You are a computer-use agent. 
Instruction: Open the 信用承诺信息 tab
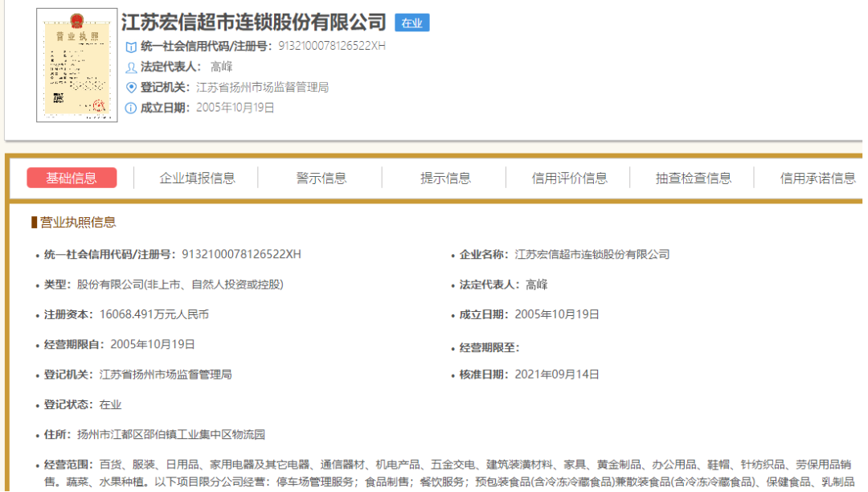[817, 178]
